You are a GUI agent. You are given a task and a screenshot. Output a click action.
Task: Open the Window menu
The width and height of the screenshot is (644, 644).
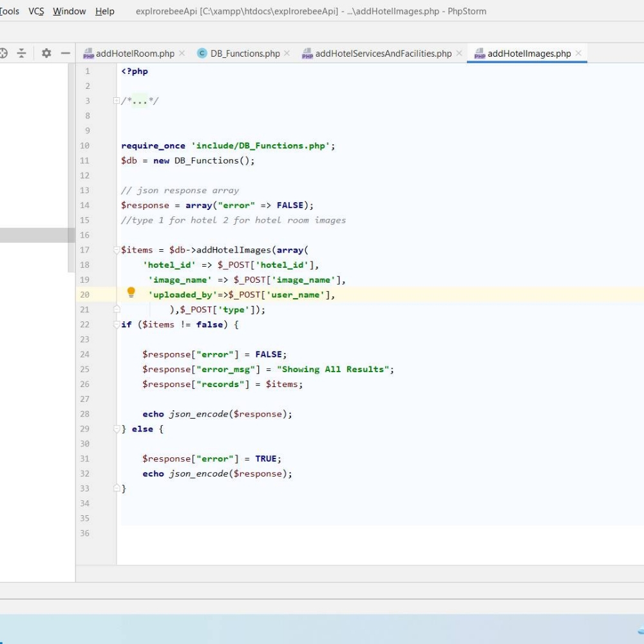point(69,11)
